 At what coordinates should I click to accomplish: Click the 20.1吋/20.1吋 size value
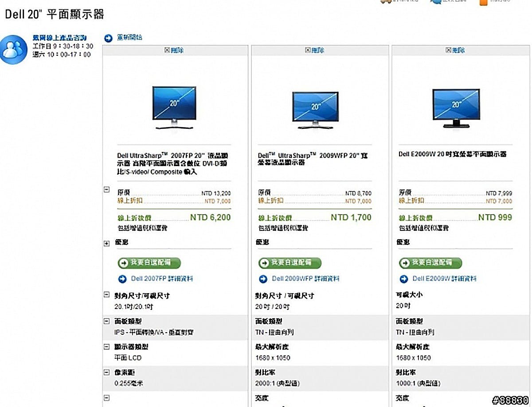click(134, 306)
